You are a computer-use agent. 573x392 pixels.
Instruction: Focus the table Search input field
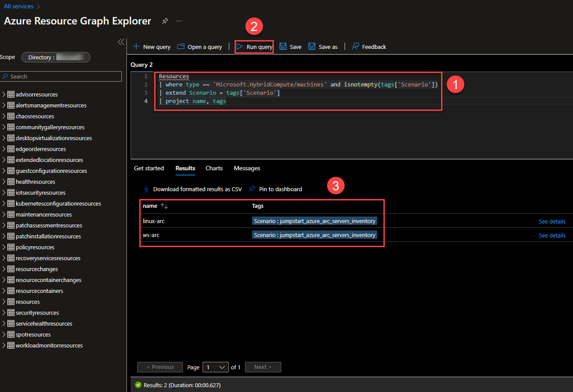click(x=61, y=76)
